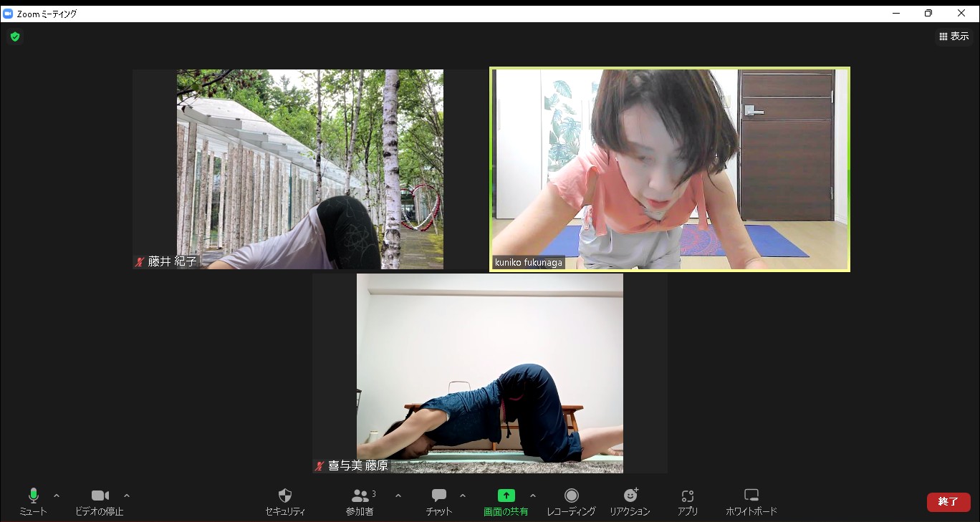Screen dimensions: 980x522
Task: Select the 藤井 紀子 video tile
Action: pos(310,169)
